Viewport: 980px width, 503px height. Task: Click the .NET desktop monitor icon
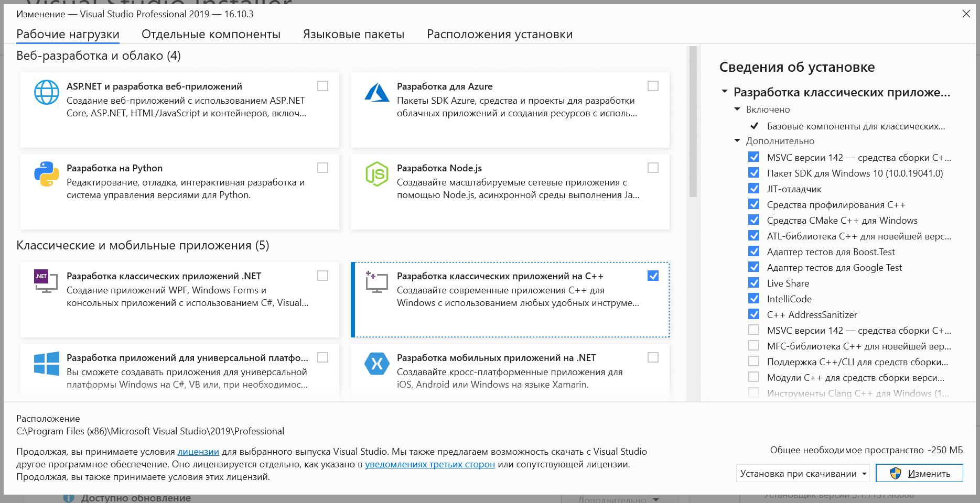pyautogui.click(x=46, y=281)
